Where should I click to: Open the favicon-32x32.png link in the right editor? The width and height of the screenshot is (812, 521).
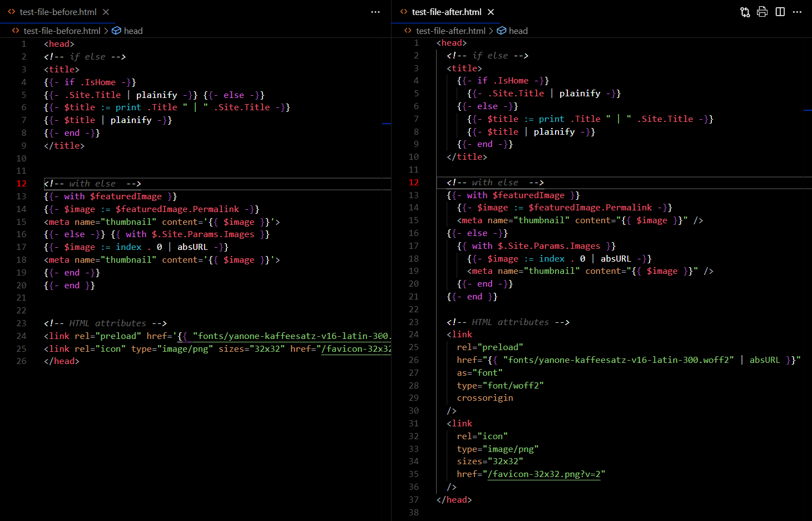[x=543, y=474]
